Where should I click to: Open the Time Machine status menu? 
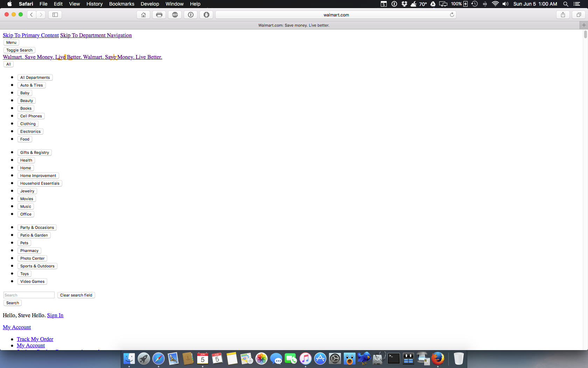475,4
